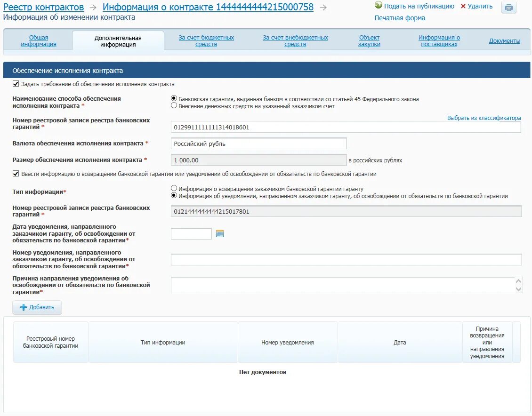Go to 'Объект закупки' tab

pos(369,40)
